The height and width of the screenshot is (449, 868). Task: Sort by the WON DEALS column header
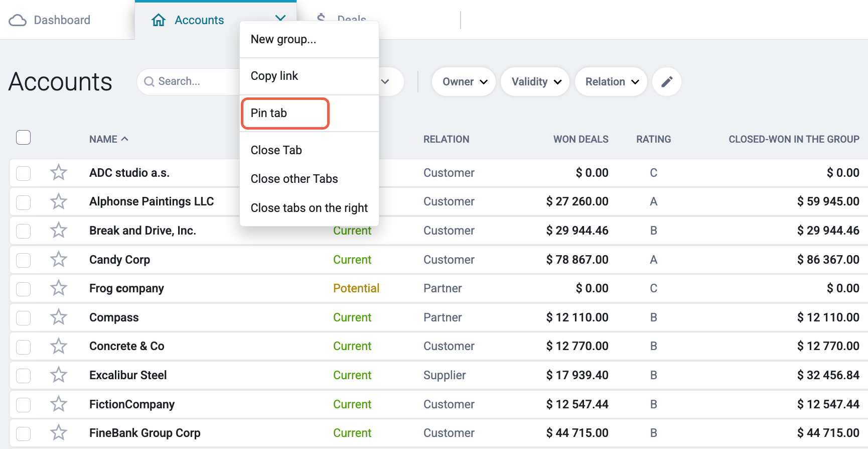(x=581, y=139)
